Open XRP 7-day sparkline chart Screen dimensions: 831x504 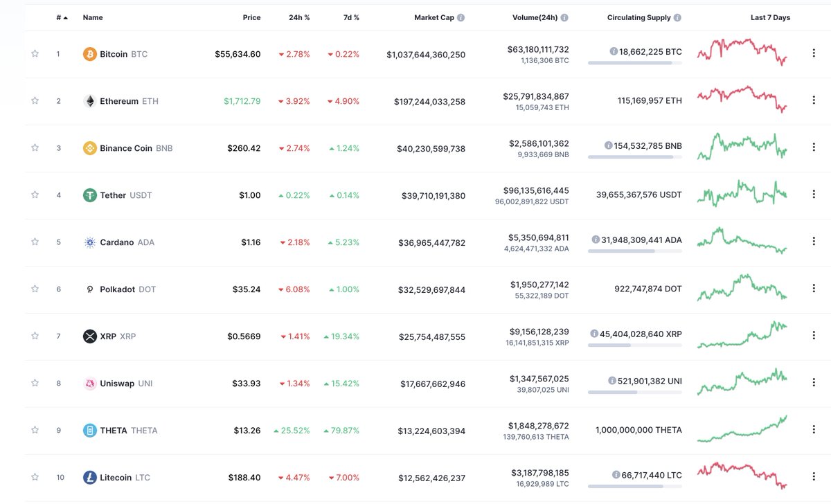[x=742, y=334]
